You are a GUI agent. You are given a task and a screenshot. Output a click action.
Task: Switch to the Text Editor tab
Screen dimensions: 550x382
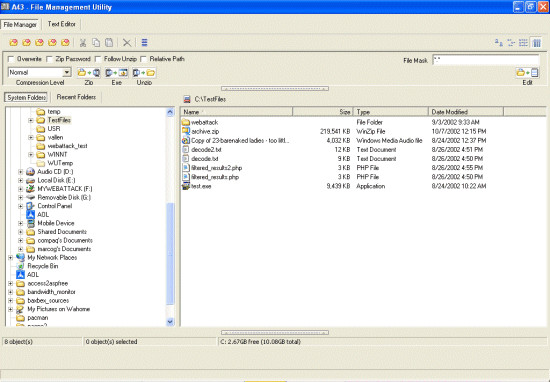pos(62,24)
